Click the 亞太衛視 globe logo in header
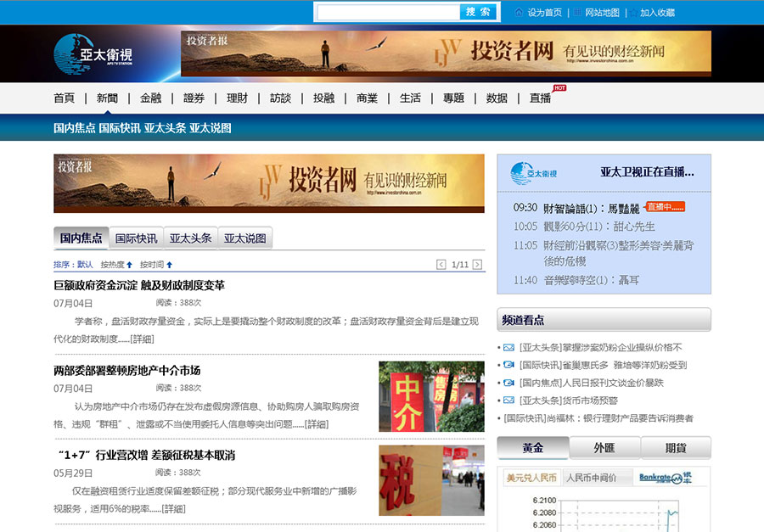 (x=93, y=53)
